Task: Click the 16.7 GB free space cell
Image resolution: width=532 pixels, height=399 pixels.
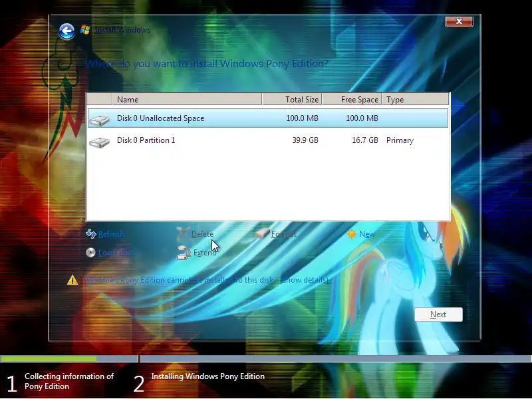Action: [x=364, y=140]
